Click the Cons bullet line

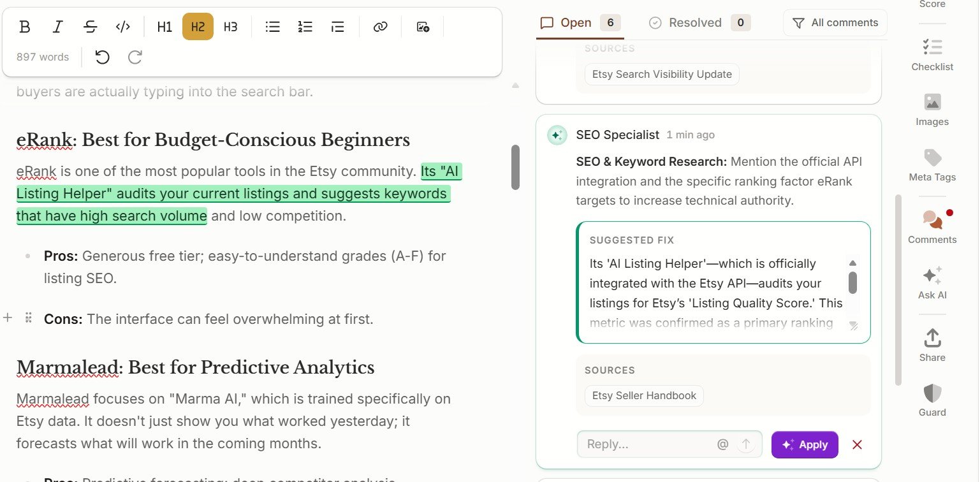click(208, 319)
